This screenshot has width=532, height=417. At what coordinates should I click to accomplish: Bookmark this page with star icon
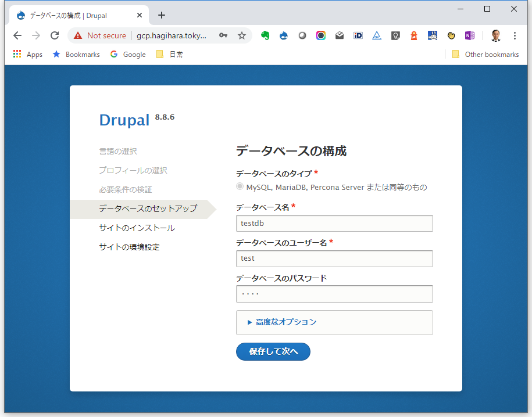(241, 35)
